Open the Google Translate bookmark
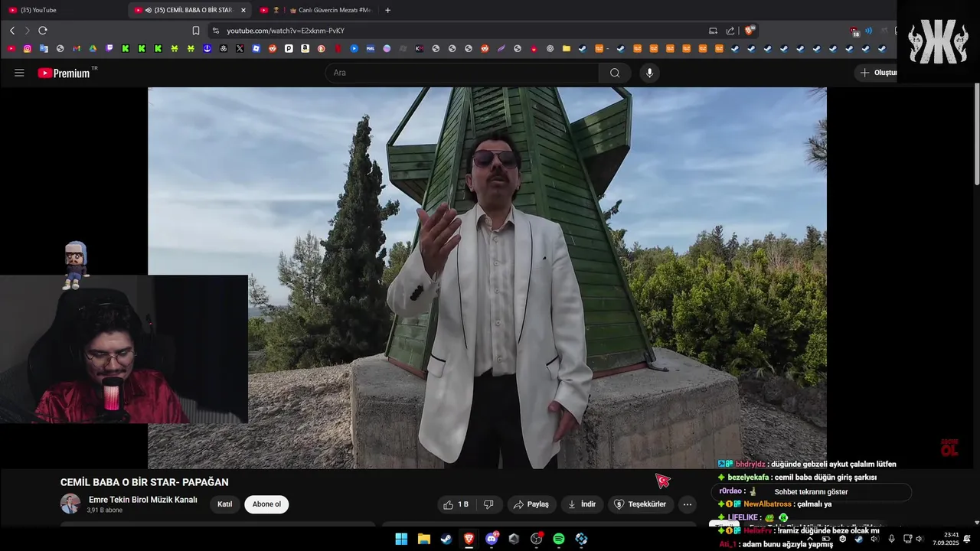 pyautogui.click(x=44, y=48)
